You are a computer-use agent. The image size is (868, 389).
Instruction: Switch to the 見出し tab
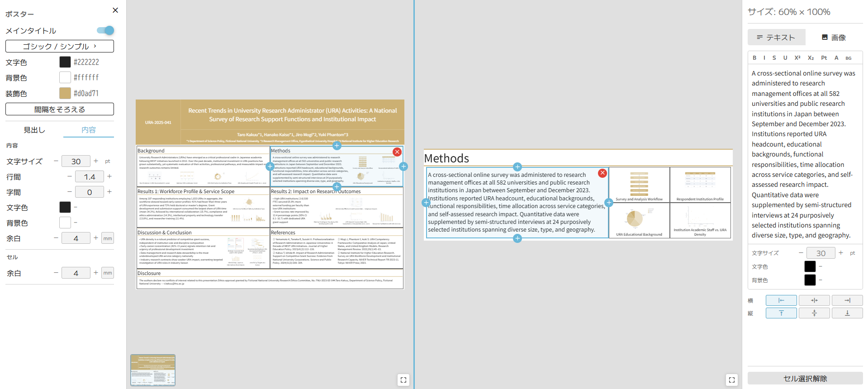[34, 130]
